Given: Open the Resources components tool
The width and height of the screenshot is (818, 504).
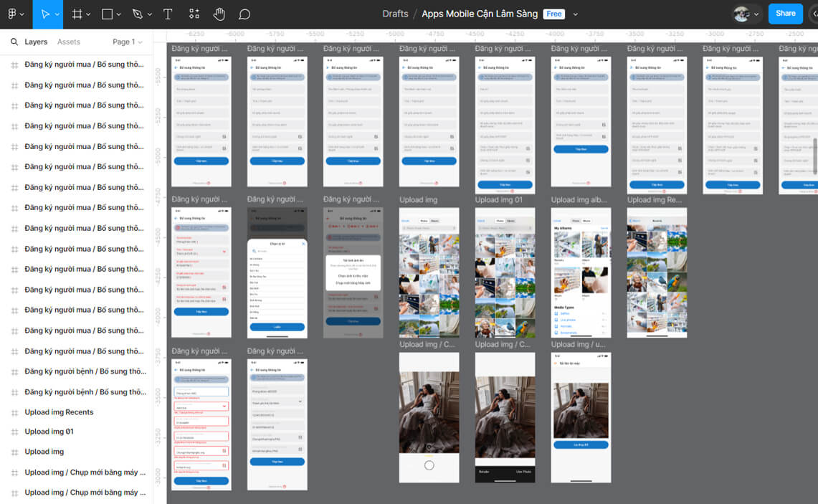Looking at the screenshot, I should pos(194,14).
